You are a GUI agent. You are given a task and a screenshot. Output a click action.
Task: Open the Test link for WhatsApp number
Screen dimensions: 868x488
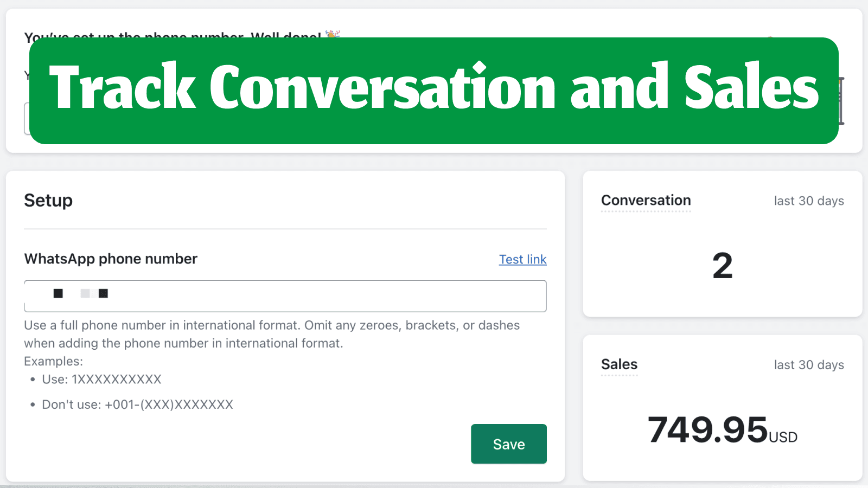[522, 259]
